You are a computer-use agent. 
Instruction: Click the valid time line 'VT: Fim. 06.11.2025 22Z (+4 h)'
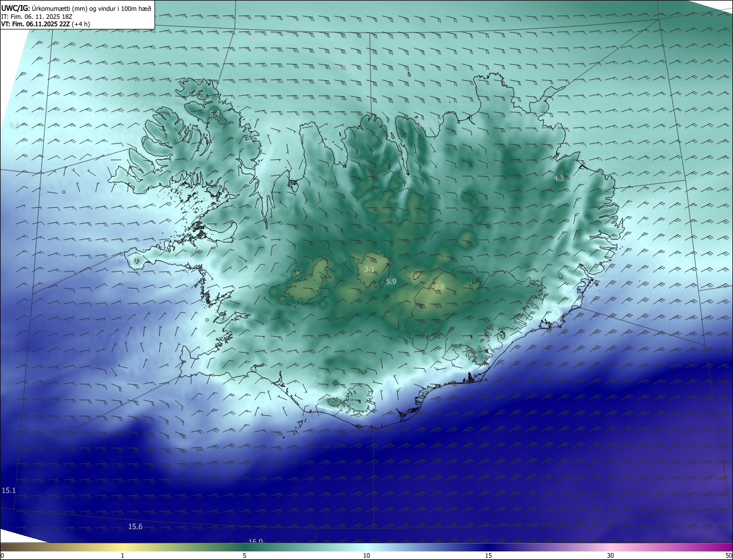click(46, 24)
